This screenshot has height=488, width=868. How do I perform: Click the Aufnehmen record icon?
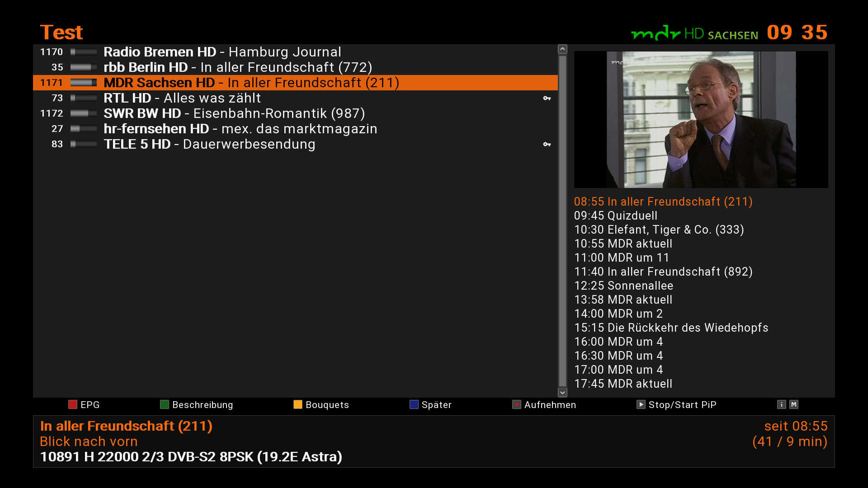(x=516, y=404)
